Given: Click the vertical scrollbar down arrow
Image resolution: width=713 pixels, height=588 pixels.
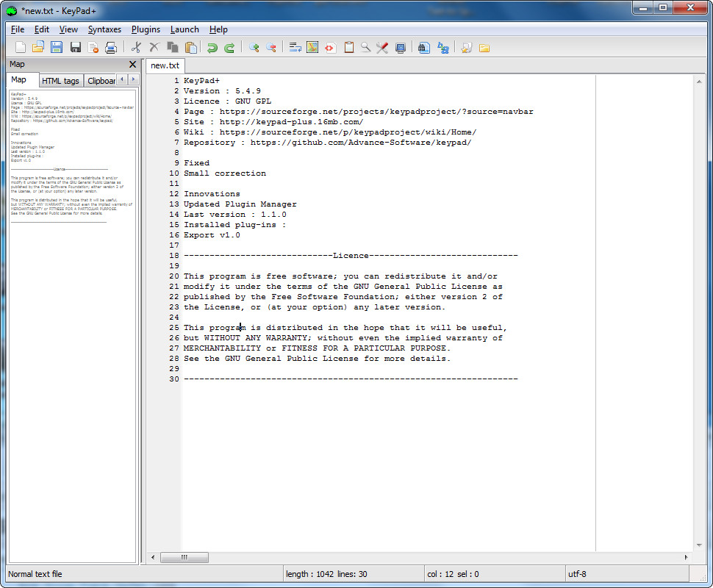Looking at the screenshot, I should tap(699, 545).
